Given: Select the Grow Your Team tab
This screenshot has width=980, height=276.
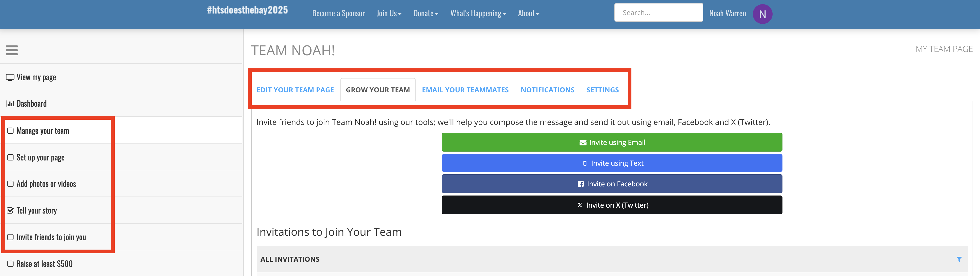Looking at the screenshot, I should (x=378, y=90).
